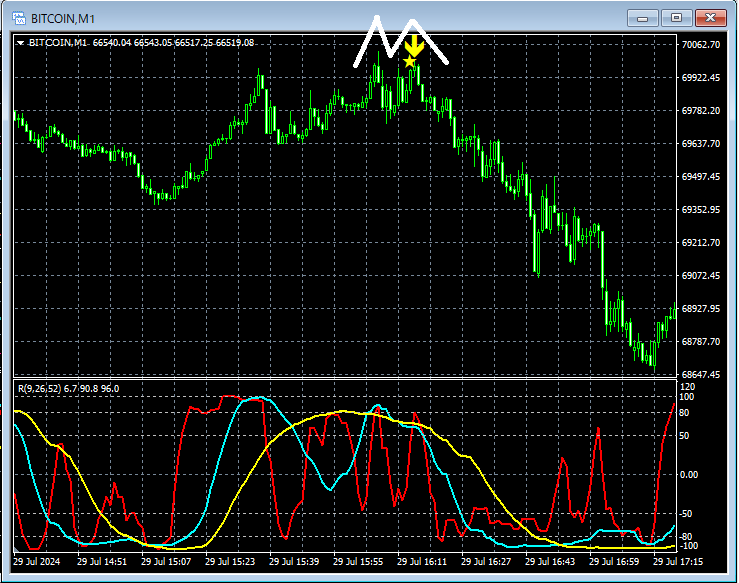Click the 69212.70 price scale label
Viewport: 739px width, 583px height.
701,243
